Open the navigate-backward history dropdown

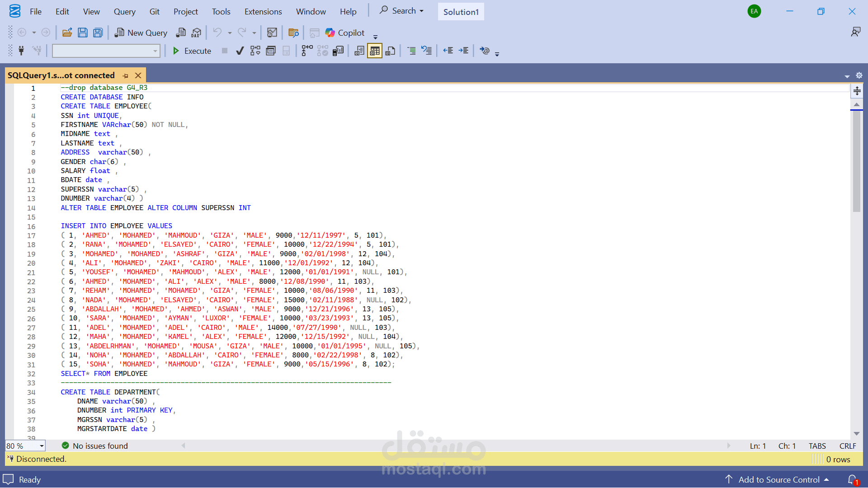click(x=34, y=33)
